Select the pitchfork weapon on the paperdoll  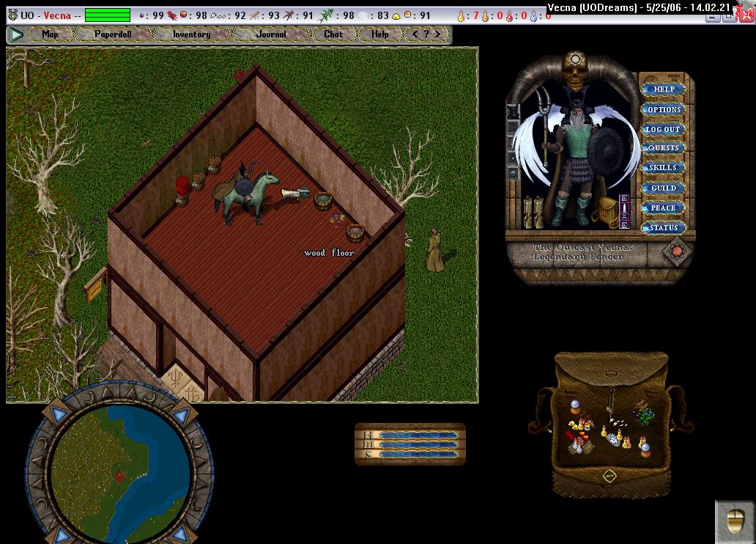(544, 127)
